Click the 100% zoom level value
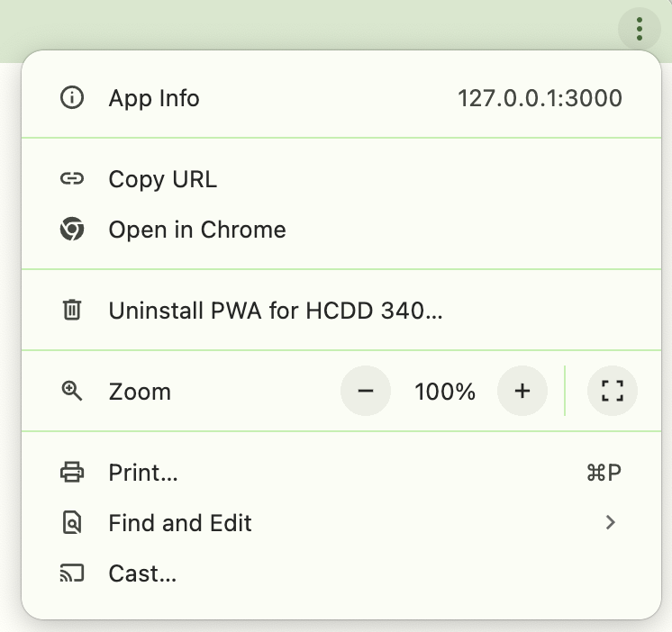Image resolution: width=672 pixels, height=632 pixels. (444, 392)
